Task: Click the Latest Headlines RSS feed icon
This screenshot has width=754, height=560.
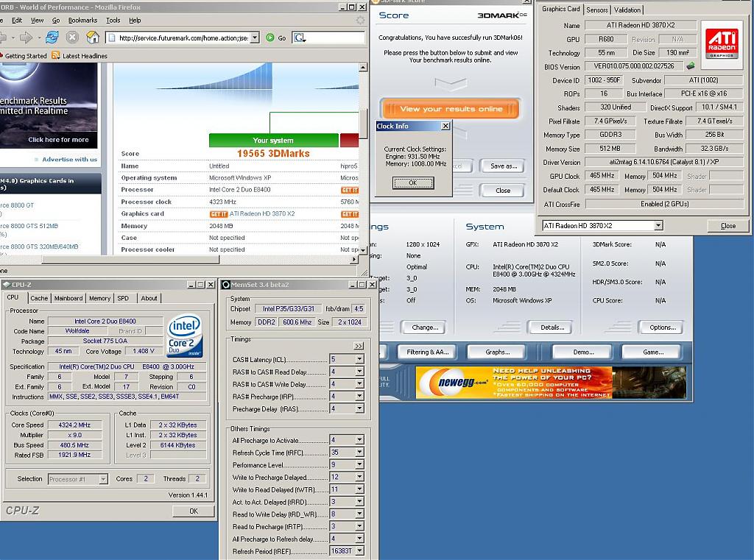Action: tap(56, 55)
